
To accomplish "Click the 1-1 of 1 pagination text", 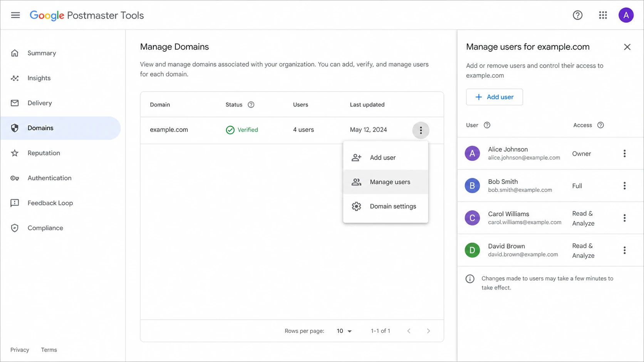I will coord(381,331).
